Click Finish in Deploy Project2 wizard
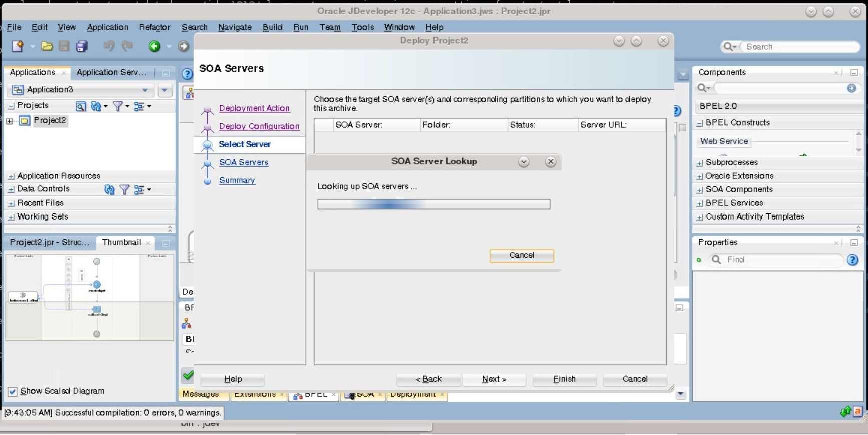 point(564,379)
